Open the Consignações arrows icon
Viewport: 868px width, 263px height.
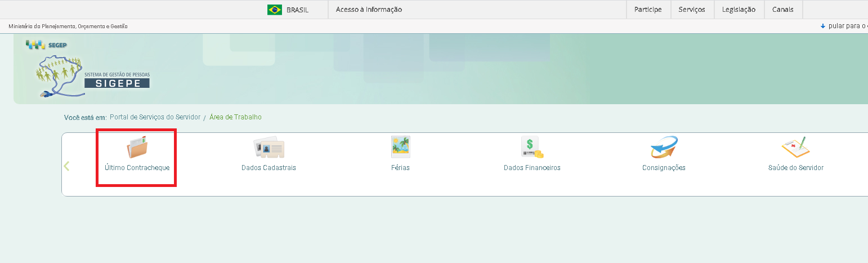pyautogui.click(x=664, y=148)
